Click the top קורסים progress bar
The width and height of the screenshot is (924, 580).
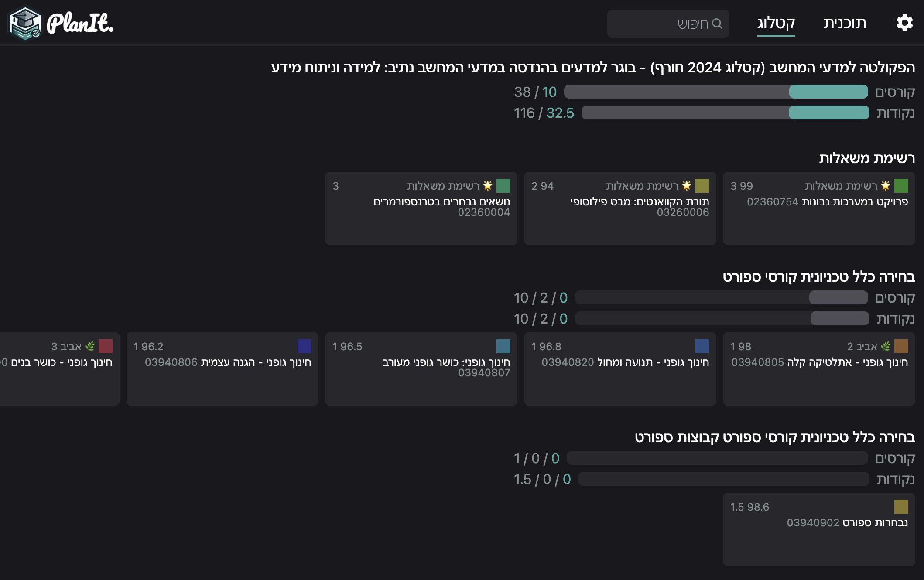pyautogui.click(x=715, y=92)
